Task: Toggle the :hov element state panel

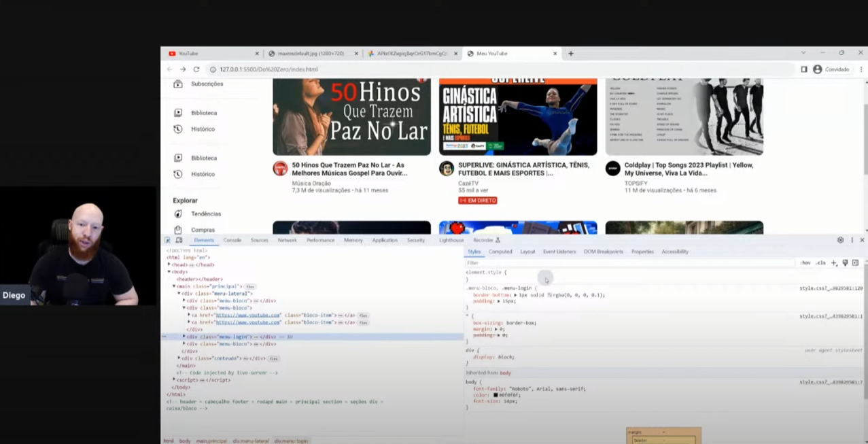Action: [x=805, y=262]
